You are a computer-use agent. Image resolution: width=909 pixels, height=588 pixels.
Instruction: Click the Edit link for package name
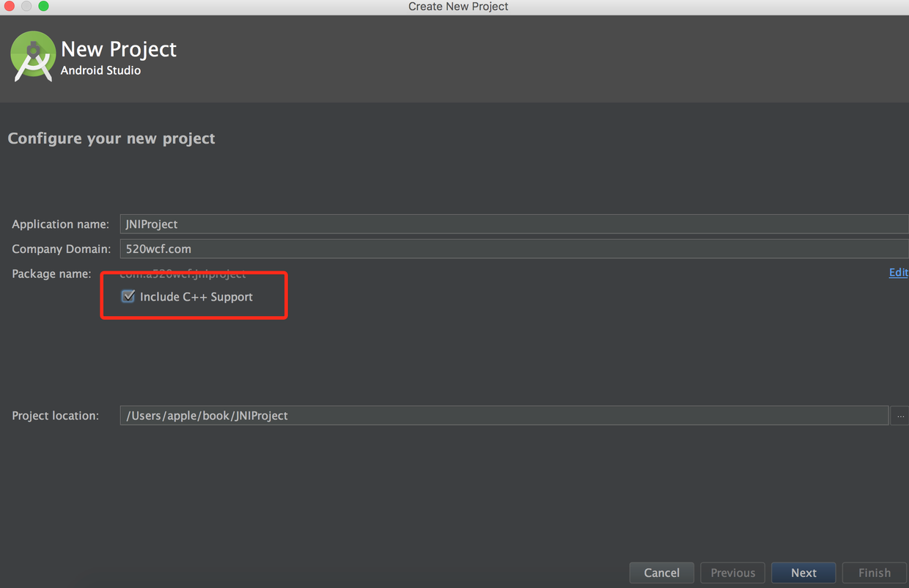click(898, 272)
